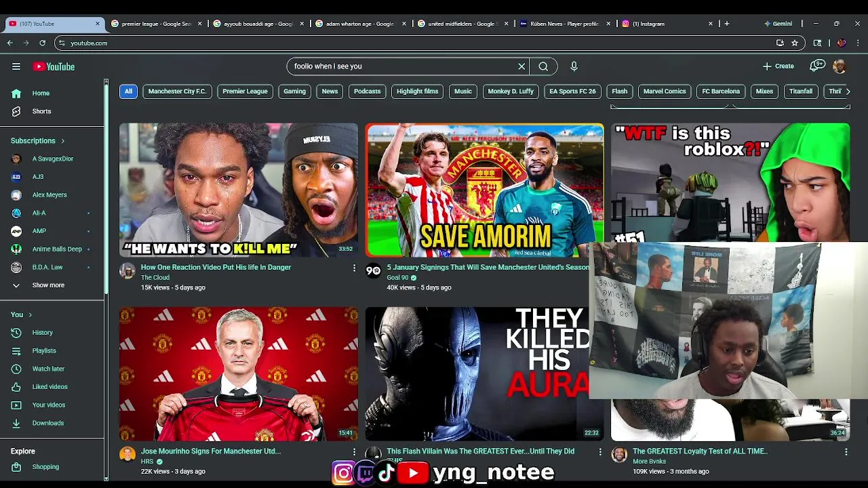This screenshot has height=488, width=868.
Task: Open options for Jose Mourinho video
Action: (x=353, y=452)
